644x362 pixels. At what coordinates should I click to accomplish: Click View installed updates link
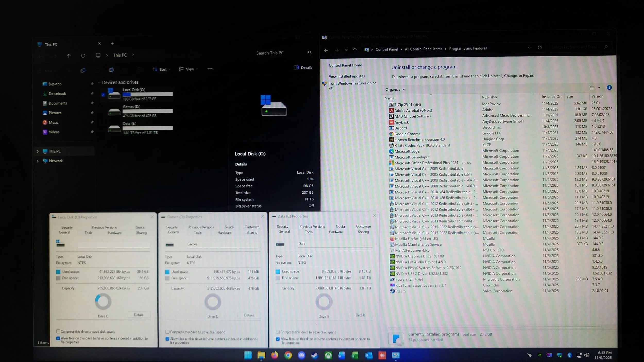pyautogui.click(x=346, y=76)
